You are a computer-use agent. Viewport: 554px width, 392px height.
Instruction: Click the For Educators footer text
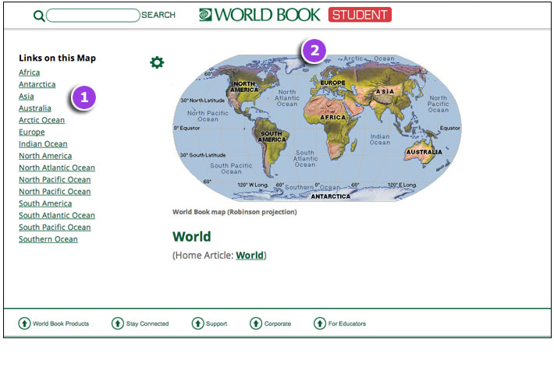coord(347,323)
